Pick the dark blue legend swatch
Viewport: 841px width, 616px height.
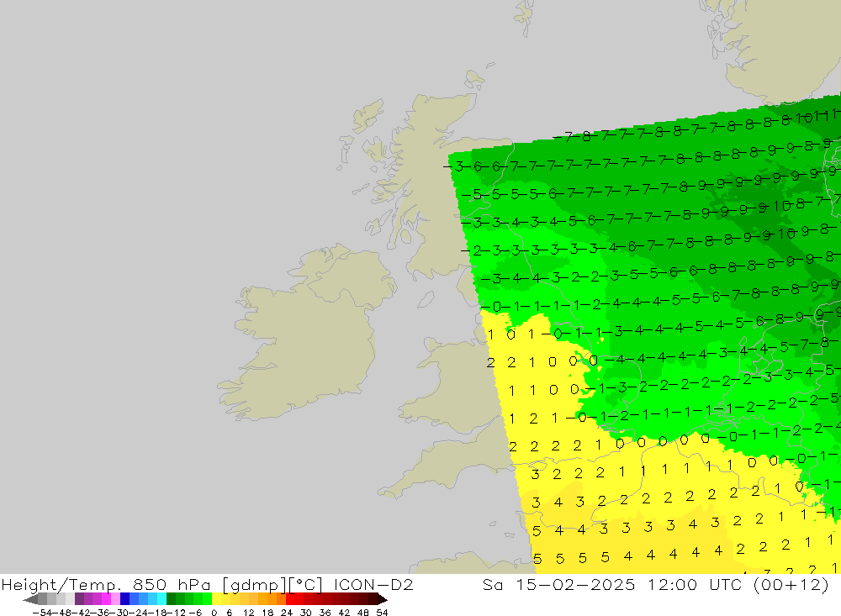[124, 599]
